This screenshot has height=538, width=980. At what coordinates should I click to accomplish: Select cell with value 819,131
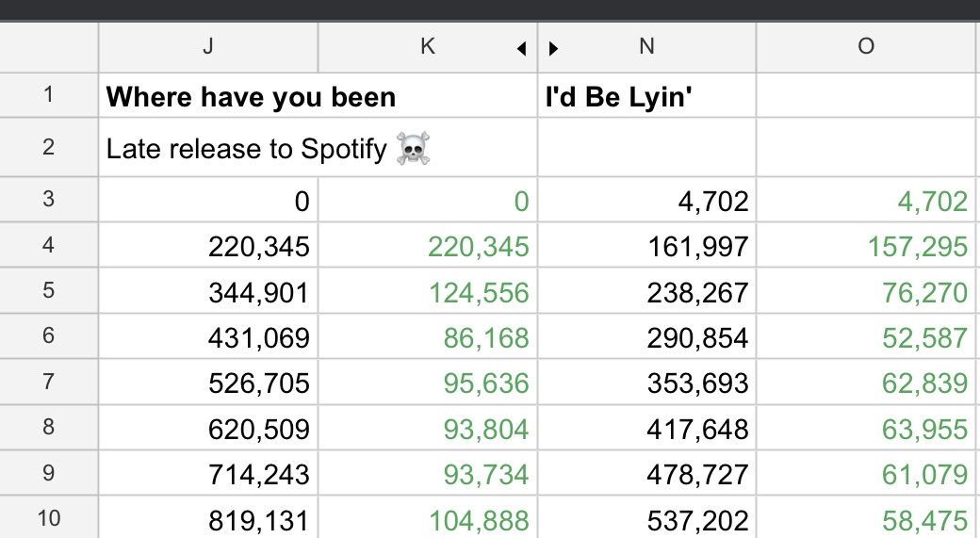[x=208, y=518]
